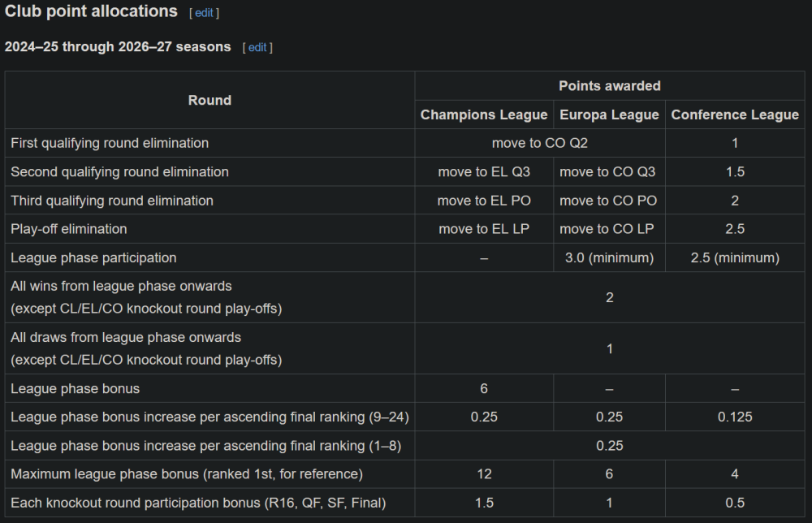This screenshot has height=523, width=812.
Task: Click the '2.5 (minimum)' Conference League cell
Action: click(x=735, y=257)
